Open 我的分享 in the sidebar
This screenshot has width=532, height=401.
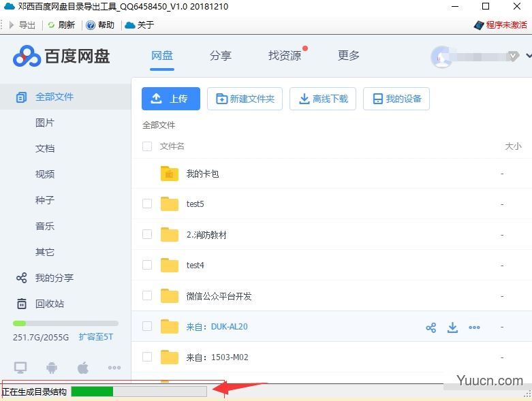tap(45, 278)
